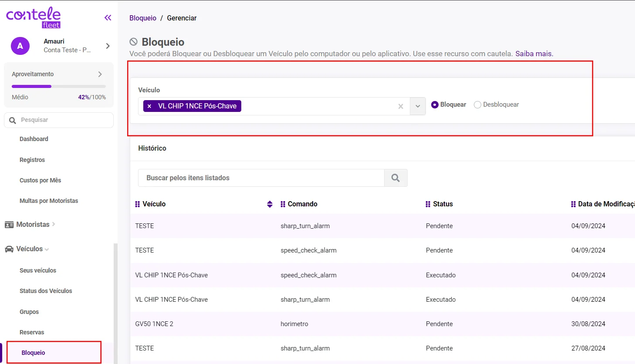Click the GV50 1NCE 2 vehicle cell
Image resolution: width=635 pixels, height=364 pixels.
[154, 324]
